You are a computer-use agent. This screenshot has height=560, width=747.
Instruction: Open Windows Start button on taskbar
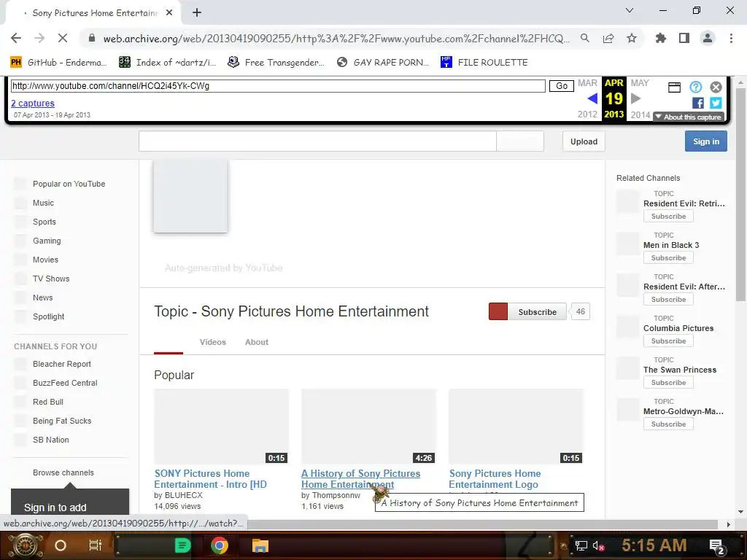pos(26,545)
